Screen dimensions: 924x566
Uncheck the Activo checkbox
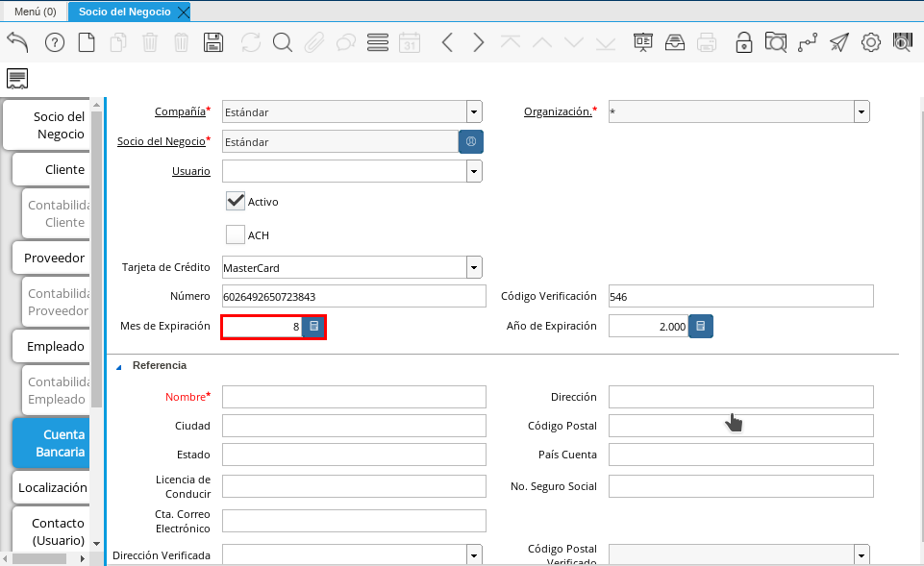pos(236,201)
